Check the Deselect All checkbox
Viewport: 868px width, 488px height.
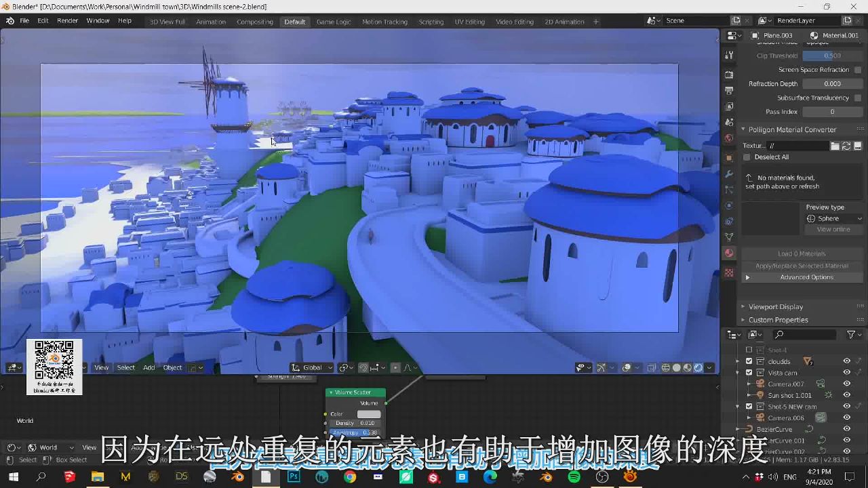click(x=747, y=157)
